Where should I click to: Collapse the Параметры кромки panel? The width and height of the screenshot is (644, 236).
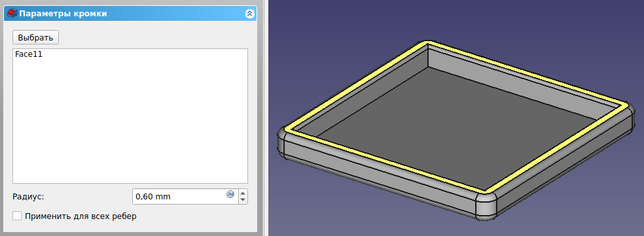(250, 14)
